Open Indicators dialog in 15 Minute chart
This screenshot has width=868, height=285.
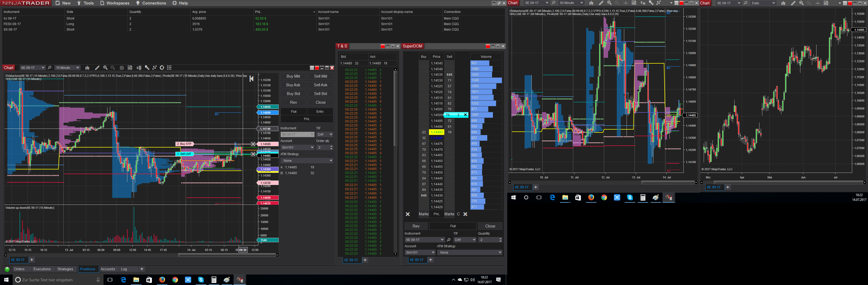pyautogui.click(x=154, y=68)
